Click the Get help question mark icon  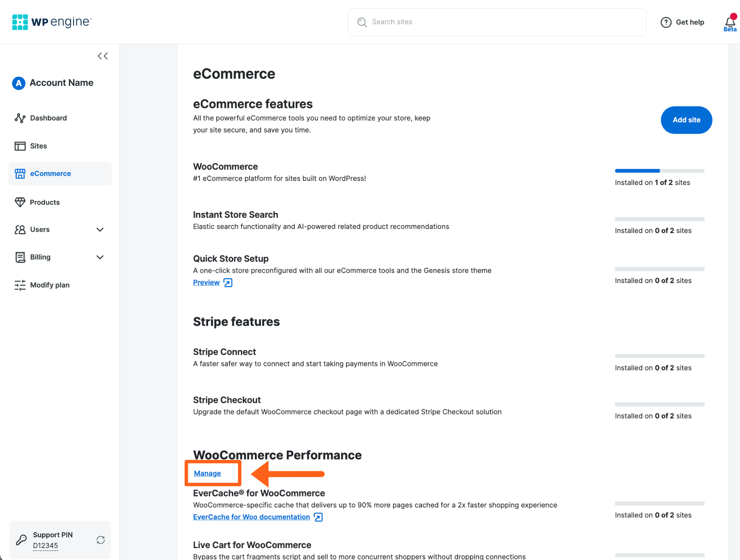(x=666, y=22)
